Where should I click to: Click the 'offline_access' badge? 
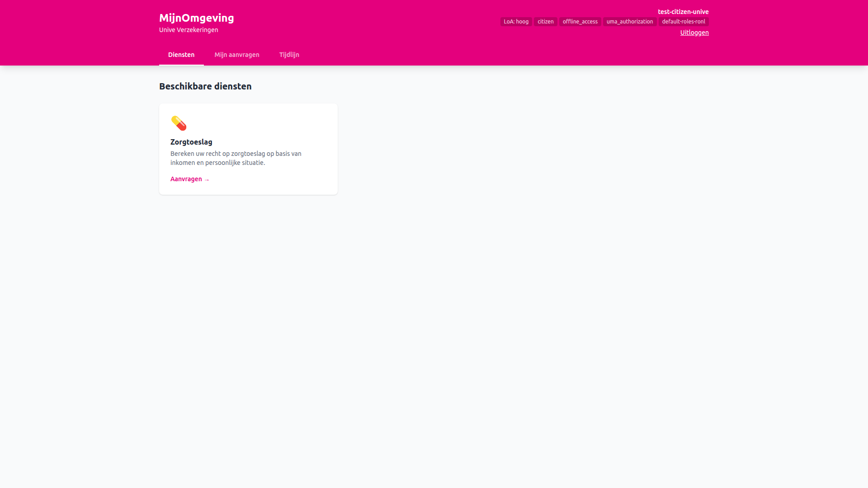[x=580, y=21]
